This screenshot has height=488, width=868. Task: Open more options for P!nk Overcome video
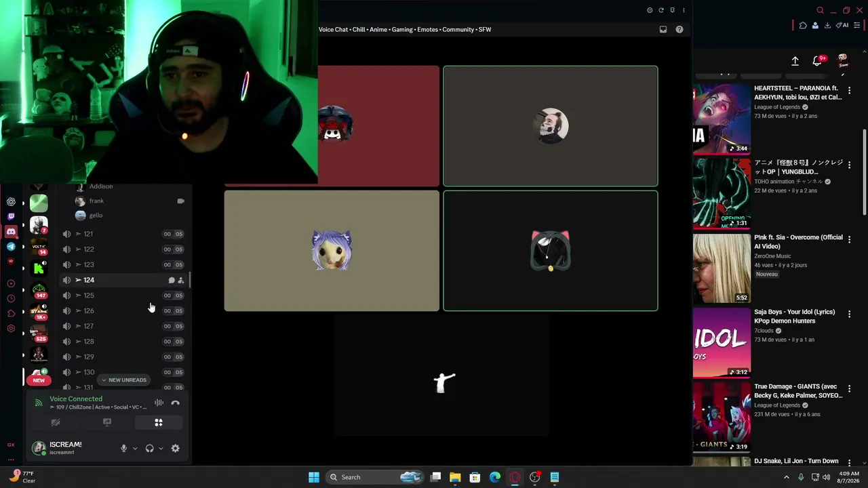(x=849, y=239)
